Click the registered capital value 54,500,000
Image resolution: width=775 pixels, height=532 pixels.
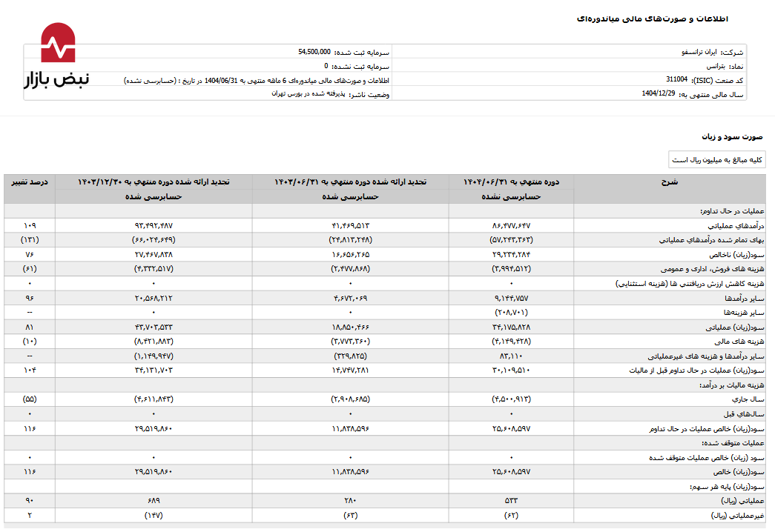click(314, 52)
